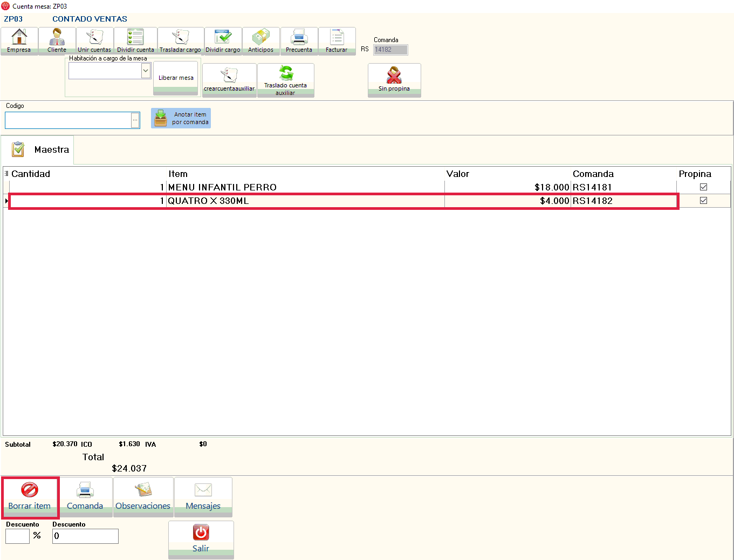Image resolution: width=734 pixels, height=560 pixels.
Task: Open Trasladar cargo tool
Action: point(180,40)
